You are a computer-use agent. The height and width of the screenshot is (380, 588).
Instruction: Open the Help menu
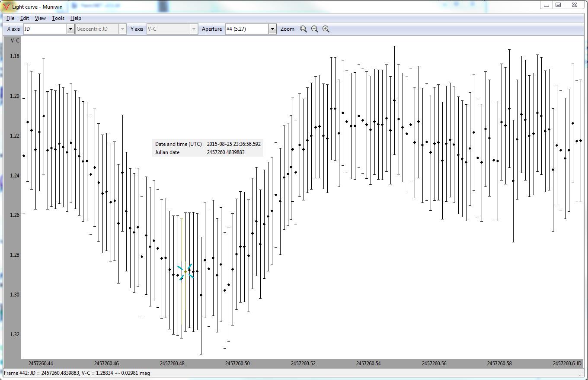tap(76, 18)
